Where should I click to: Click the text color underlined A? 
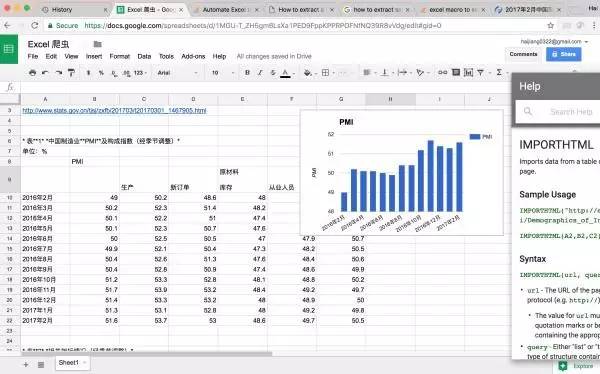point(285,73)
